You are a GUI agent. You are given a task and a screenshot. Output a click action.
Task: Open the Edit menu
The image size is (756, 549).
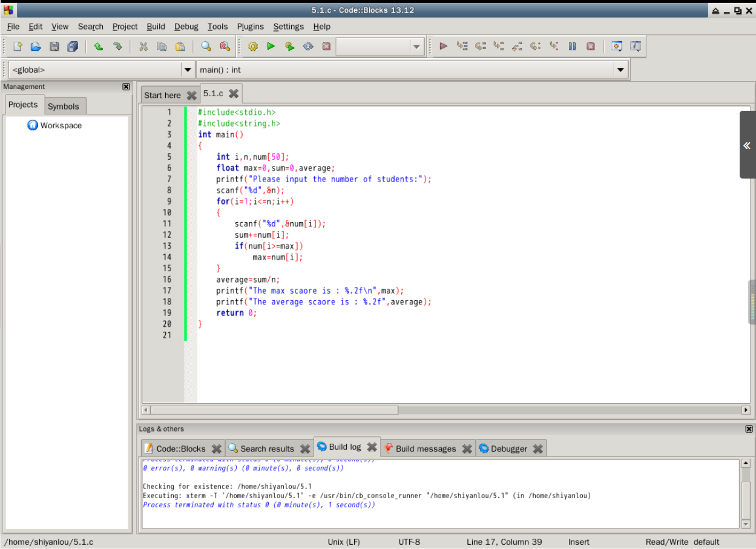click(36, 27)
